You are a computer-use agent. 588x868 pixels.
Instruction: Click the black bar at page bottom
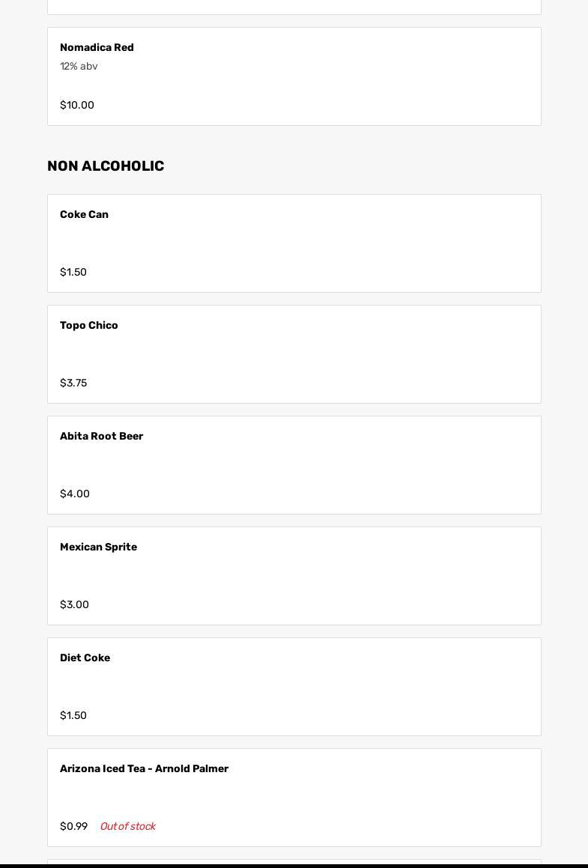click(x=294, y=866)
